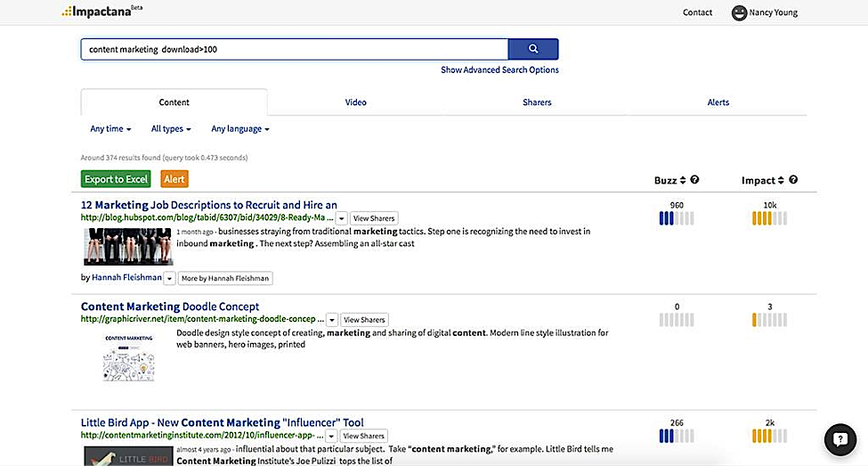Click the blue search magnifier button
This screenshot has width=868, height=466.
click(533, 49)
